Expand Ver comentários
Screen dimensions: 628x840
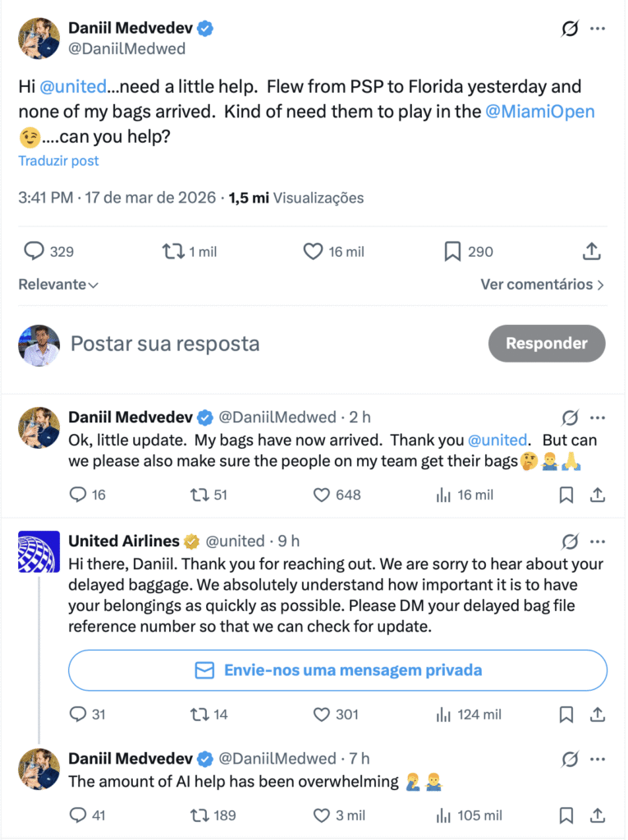(x=542, y=285)
